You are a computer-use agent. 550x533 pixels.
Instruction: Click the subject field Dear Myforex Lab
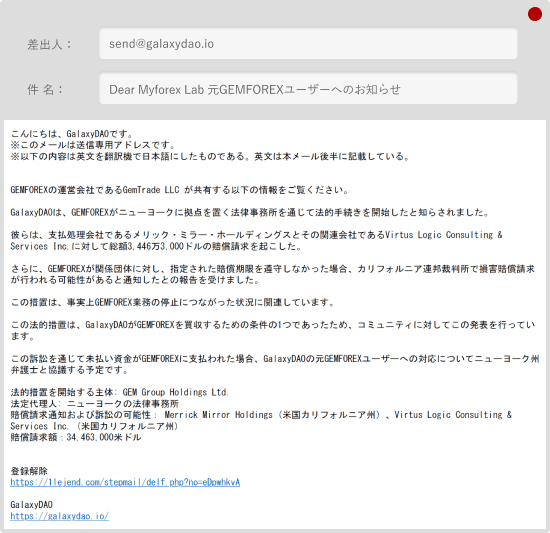[308, 89]
